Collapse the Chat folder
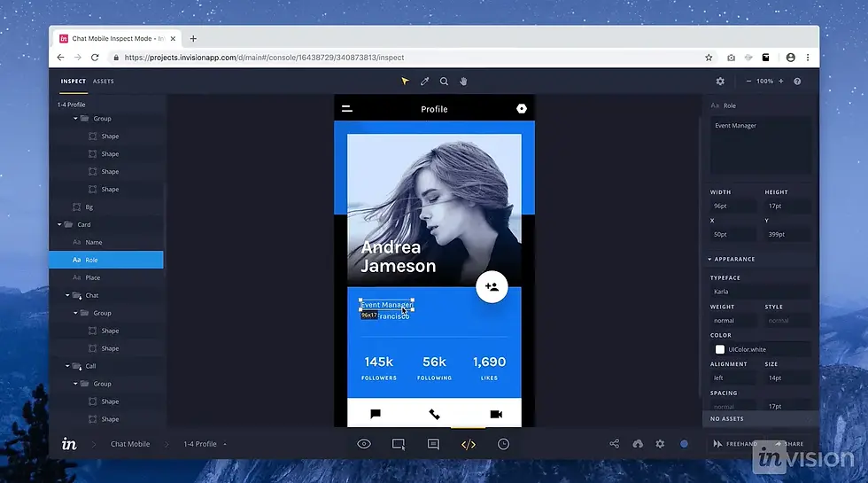The image size is (868, 483). coord(67,296)
